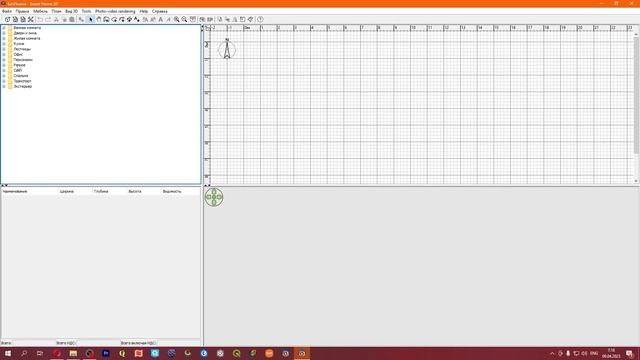The width and height of the screenshot is (640, 360).
Task: Toggle bold text style icon
Action: [x=161, y=19]
